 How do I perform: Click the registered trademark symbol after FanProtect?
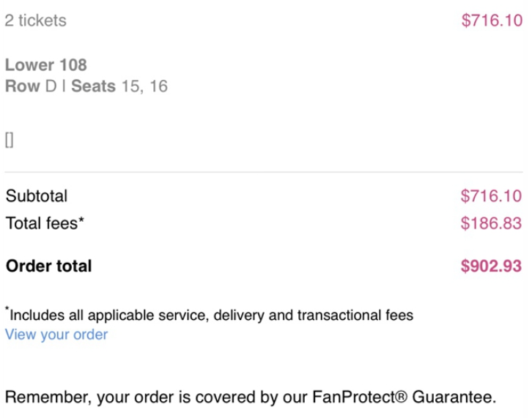pyautogui.click(x=402, y=398)
